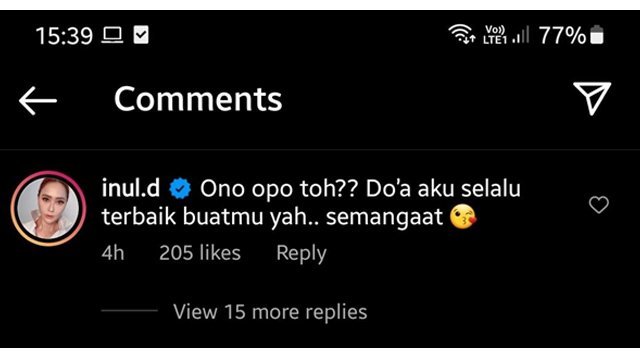This screenshot has height=360, width=640.
Task: Reply to inul.d's comment
Action: click(x=301, y=253)
